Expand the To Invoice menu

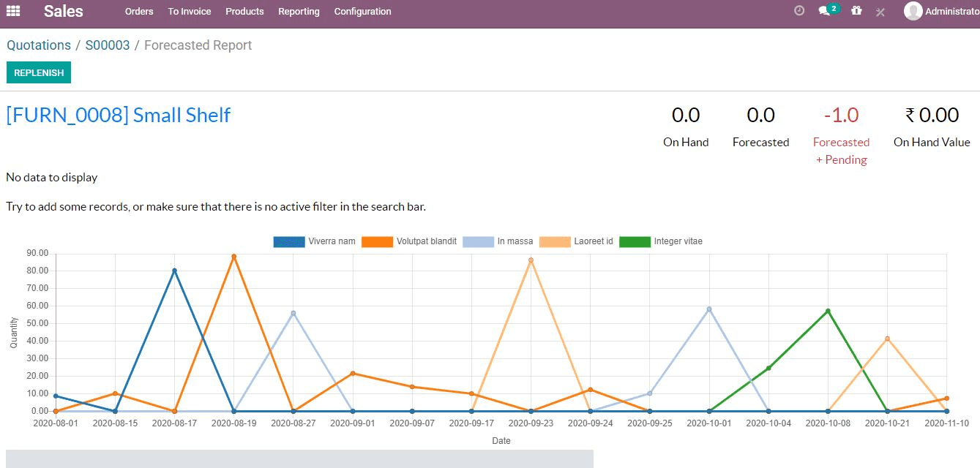(x=190, y=12)
